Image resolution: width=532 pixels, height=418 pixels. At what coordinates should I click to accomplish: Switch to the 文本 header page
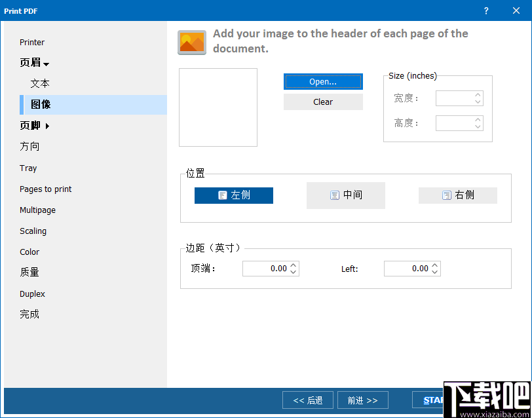39,83
